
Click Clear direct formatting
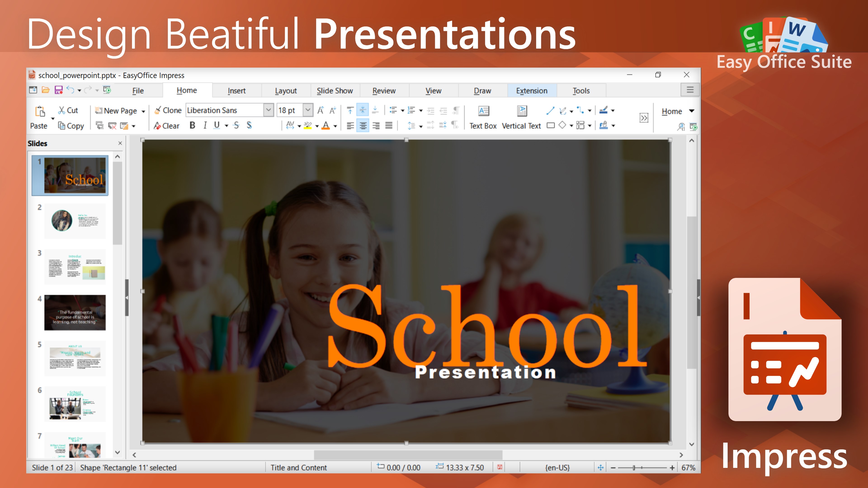(x=166, y=126)
